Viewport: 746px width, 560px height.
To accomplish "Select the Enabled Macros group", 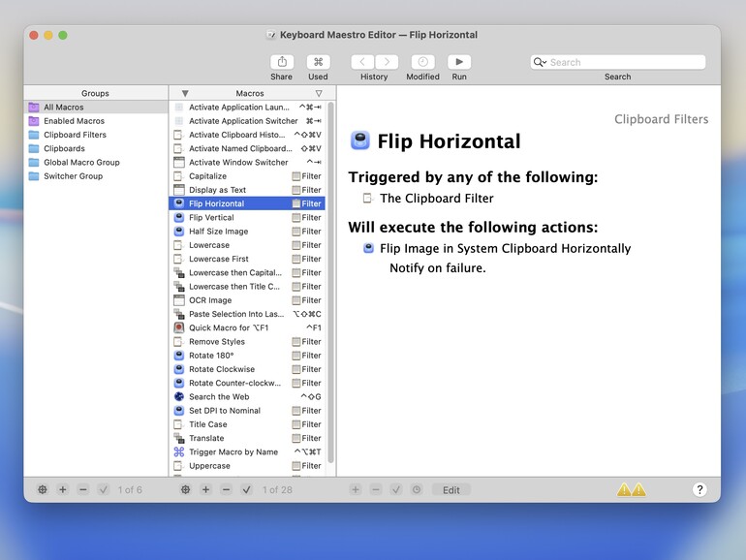I will (96, 121).
